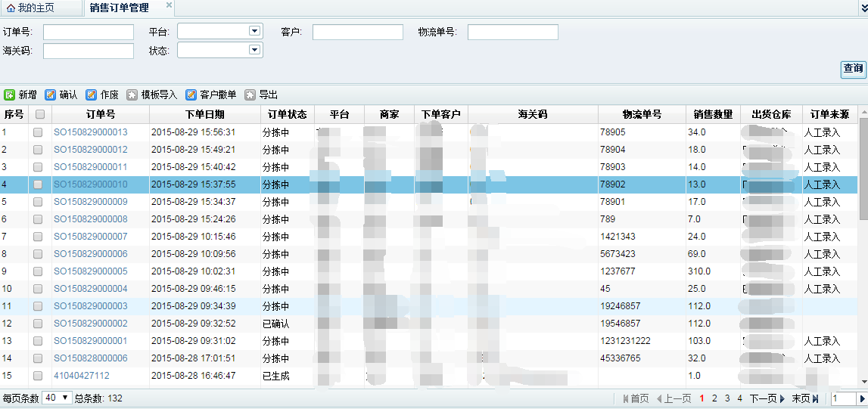The width and height of the screenshot is (868, 409).
Task: Check the box for order SO150829000013
Action: coord(38,132)
